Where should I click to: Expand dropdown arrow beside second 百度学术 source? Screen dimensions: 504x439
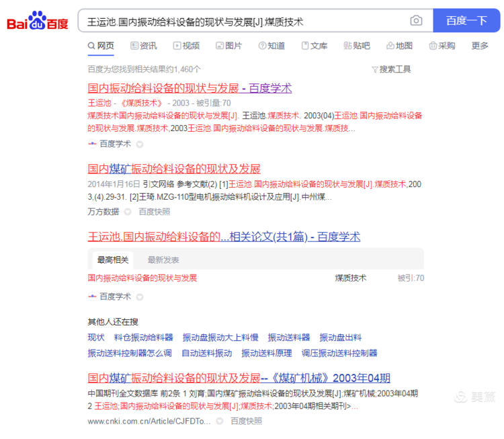tap(140, 297)
